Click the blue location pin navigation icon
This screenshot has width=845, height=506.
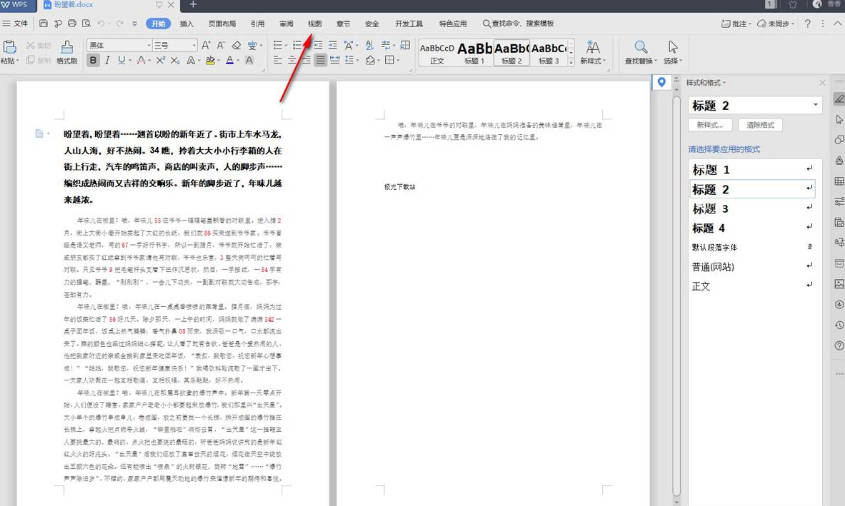(661, 82)
